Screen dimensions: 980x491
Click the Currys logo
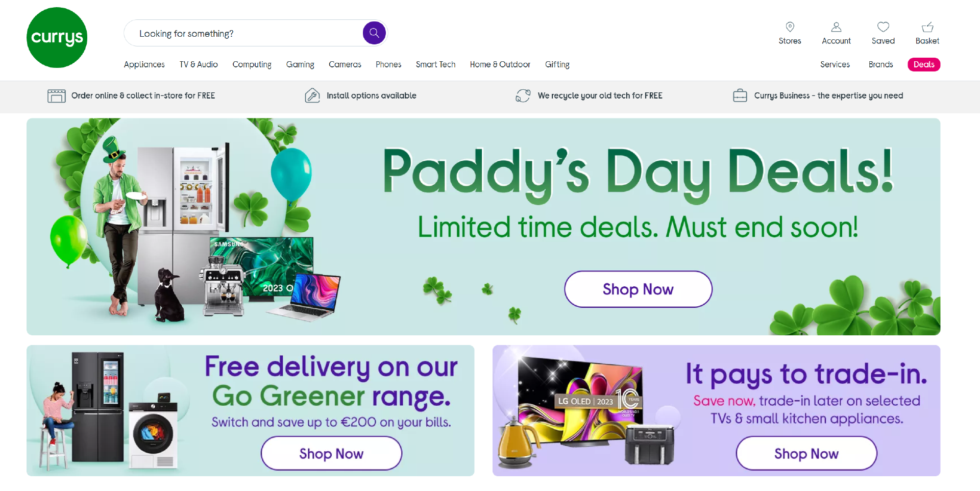pyautogui.click(x=57, y=37)
